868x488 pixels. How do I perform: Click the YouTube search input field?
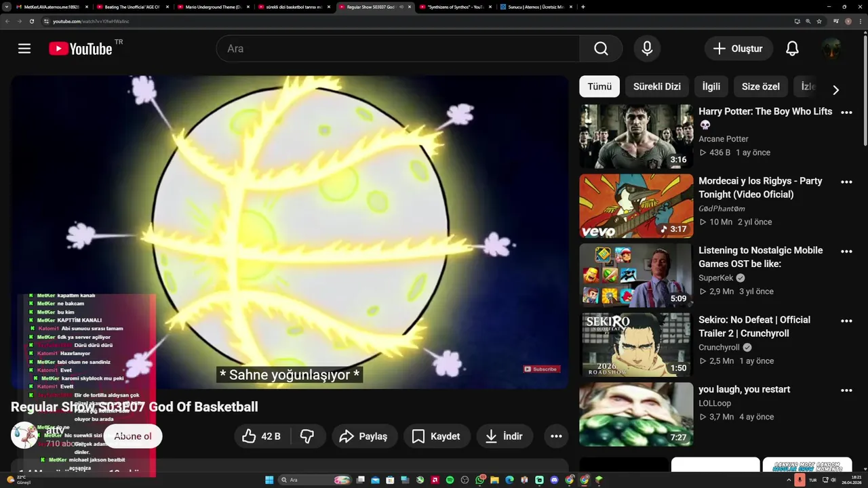click(x=397, y=49)
